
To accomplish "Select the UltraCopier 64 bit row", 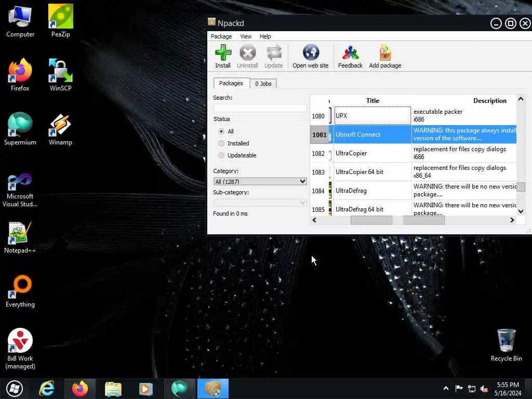I will 413,171.
